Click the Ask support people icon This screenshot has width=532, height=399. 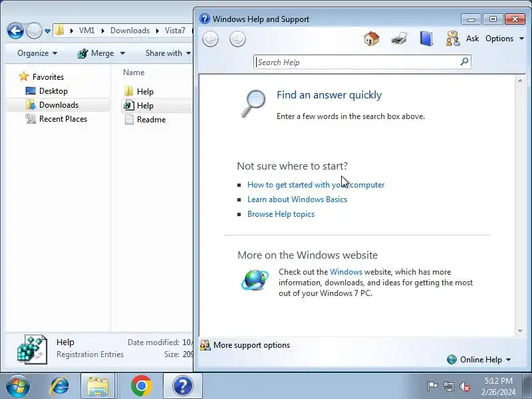point(453,39)
